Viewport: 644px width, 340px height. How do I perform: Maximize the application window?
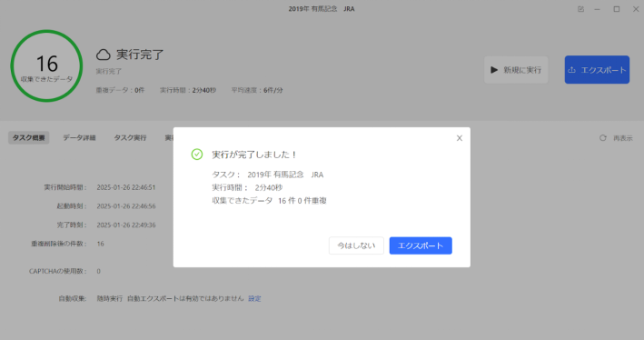click(x=617, y=9)
